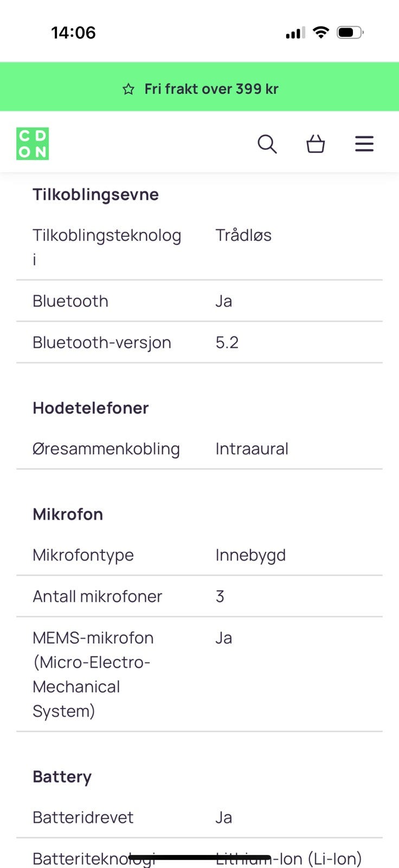Select the Bluetooth-versjon 5.2 value
This screenshot has width=399, height=868.
tap(227, 342)
